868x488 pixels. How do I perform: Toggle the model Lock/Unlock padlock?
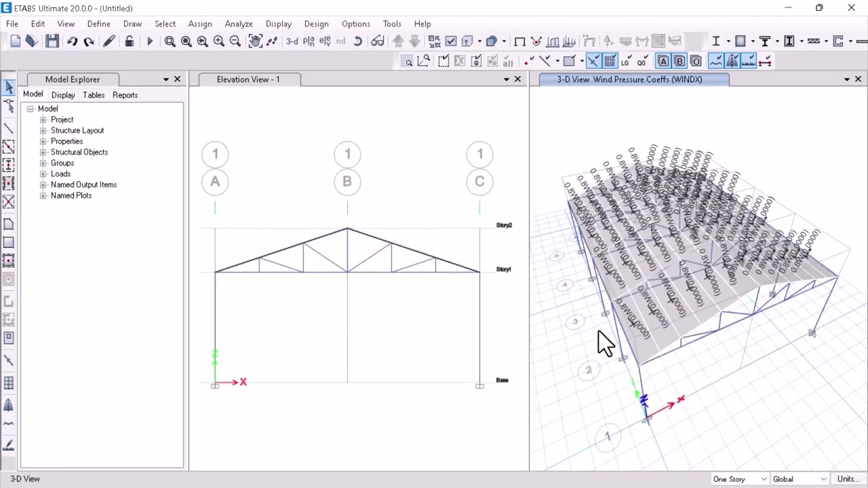tap(129, 41)
